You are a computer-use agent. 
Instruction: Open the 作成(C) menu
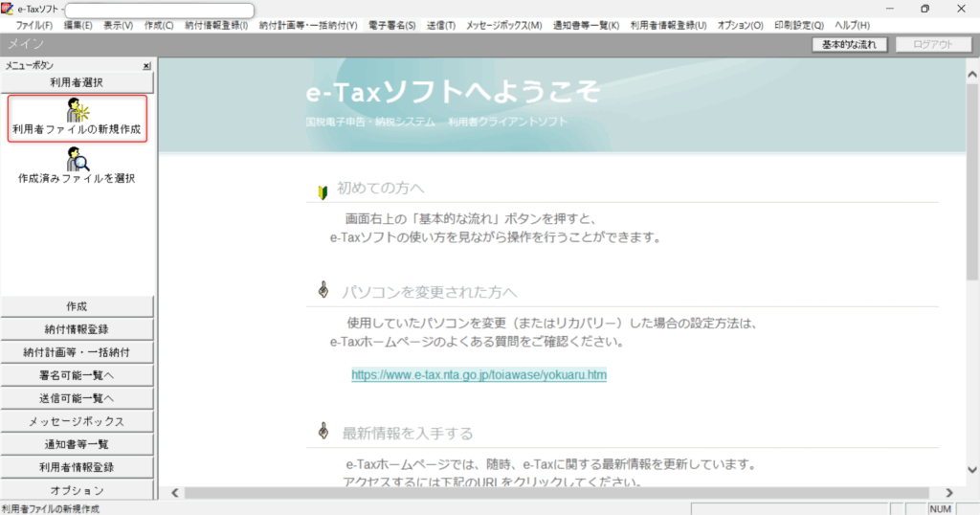(159, 26)
